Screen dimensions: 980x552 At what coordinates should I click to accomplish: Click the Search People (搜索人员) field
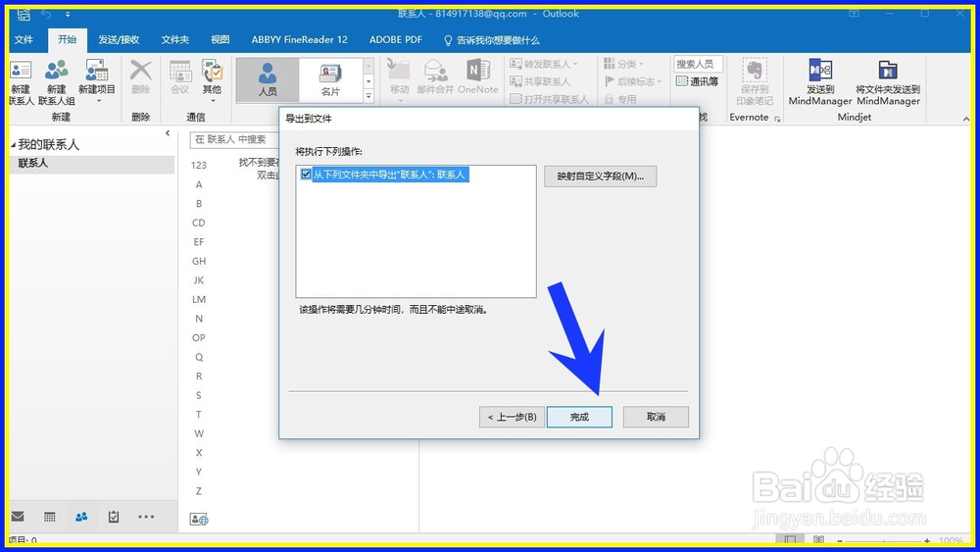point(698,64)
